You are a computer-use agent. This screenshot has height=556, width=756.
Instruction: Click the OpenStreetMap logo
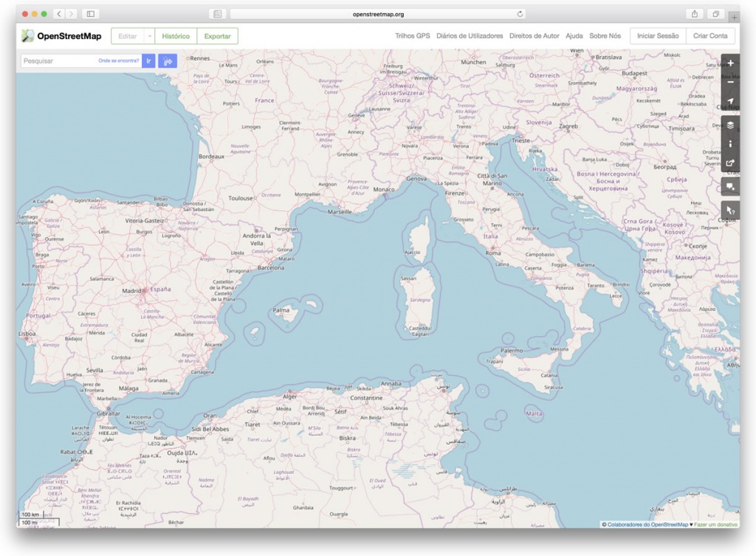(62, 36)
